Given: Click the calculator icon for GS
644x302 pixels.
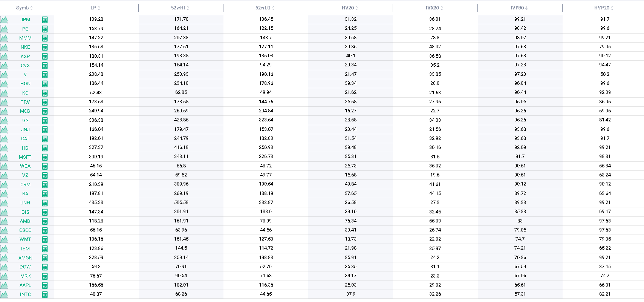Looking at the screenshot, I should click(45, 121).
